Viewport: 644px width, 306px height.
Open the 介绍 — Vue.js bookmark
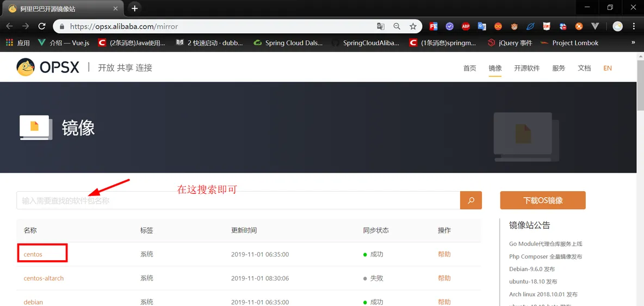point(64,43)
